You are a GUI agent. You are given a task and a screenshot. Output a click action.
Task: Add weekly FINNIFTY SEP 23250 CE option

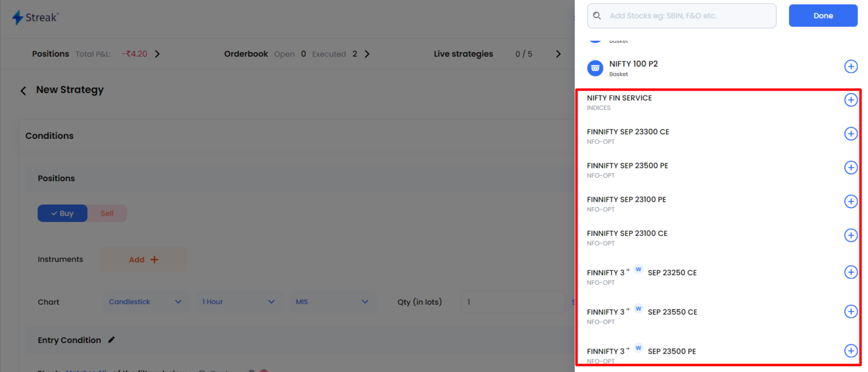[851, 272]
